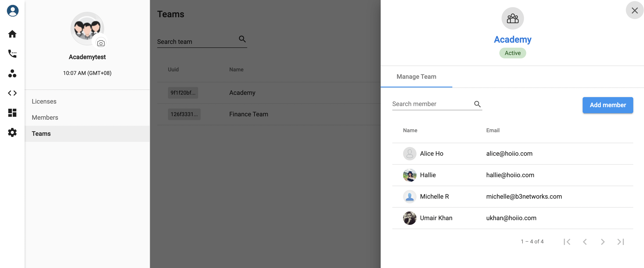The height and width of the screenshot is (268, 644).
Task: Click the Name column header in Teams table
Action: (x=236, y=69)
